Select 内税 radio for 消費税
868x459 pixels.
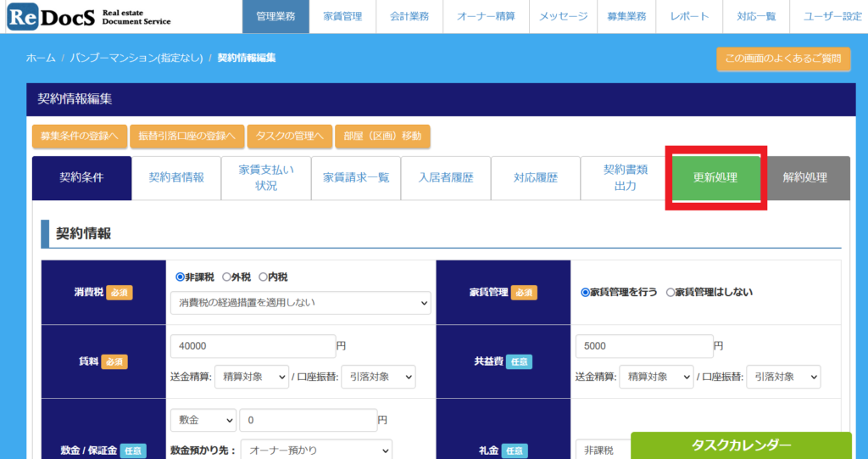(x=263, y=277)
